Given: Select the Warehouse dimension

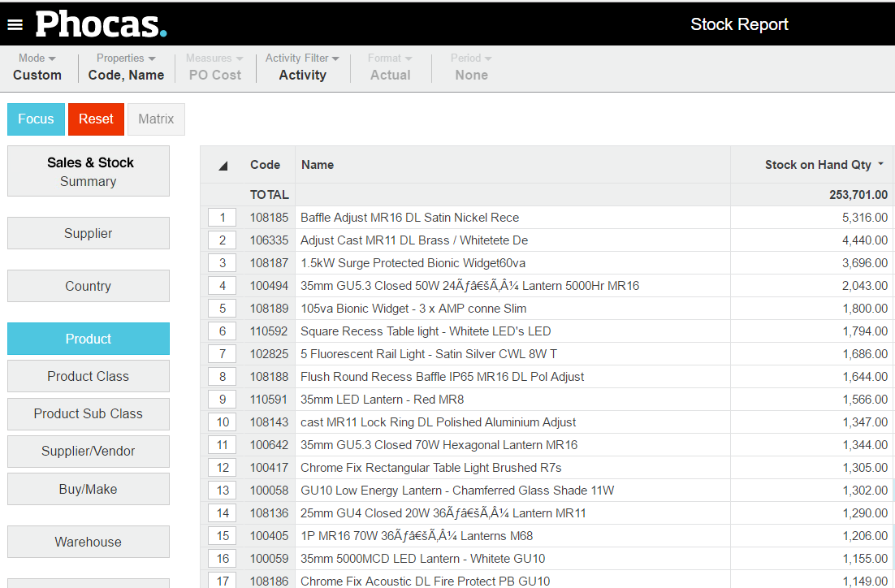Looking at the screenshot, I should pyautogui.click(x=88, y=542).
